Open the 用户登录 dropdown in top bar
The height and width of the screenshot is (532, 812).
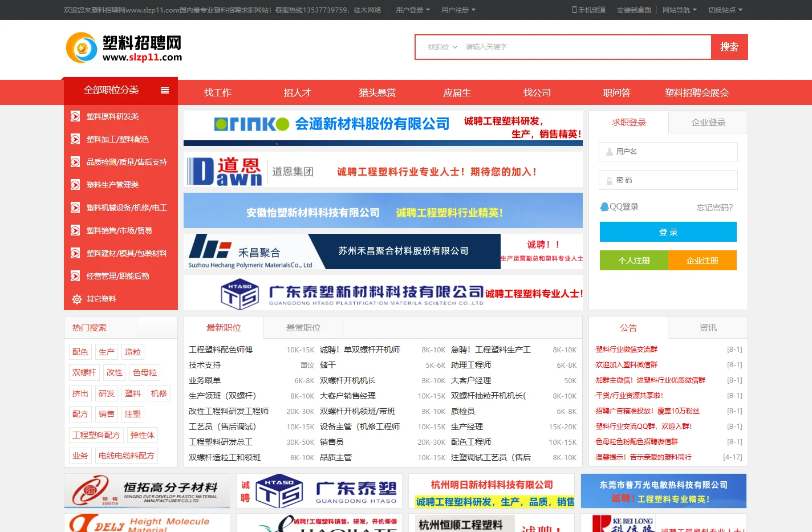(x=412, y=10)
